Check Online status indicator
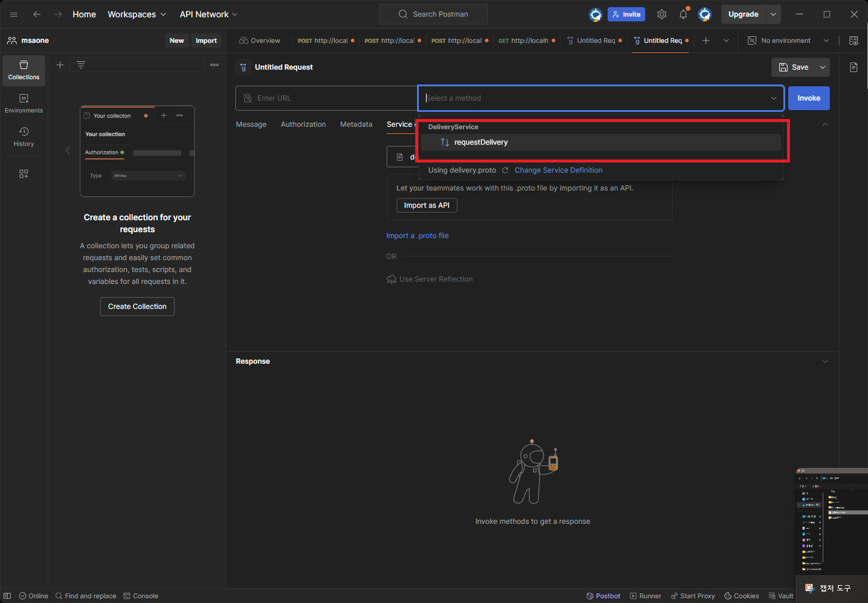Screen dimensions: 868x603 33,596
